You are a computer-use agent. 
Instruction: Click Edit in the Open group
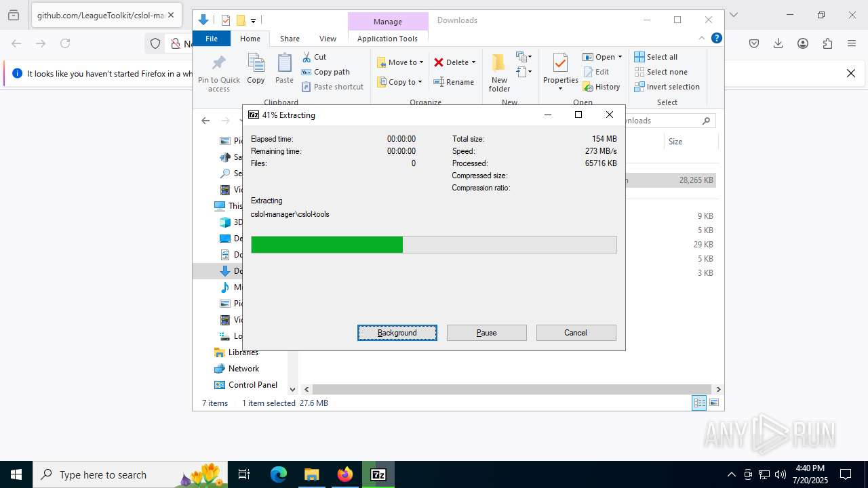click(x=596, y=72)
